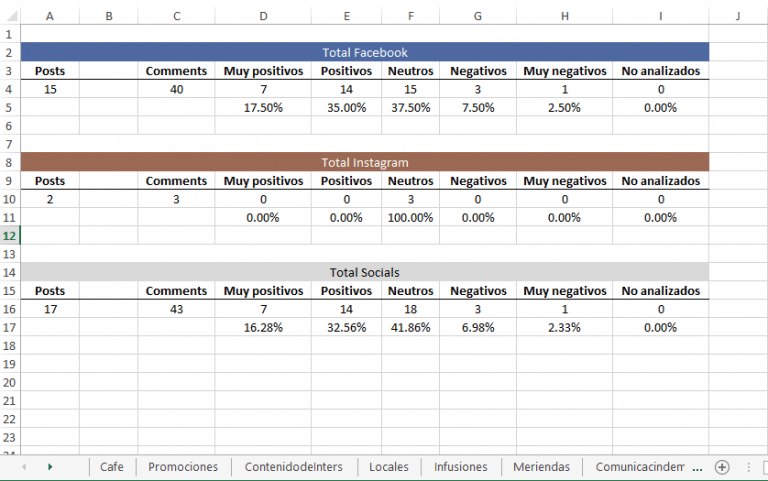768x481 pixels.
Task: Click Total Socials posts value 17
Action: [x=50, y=309]
